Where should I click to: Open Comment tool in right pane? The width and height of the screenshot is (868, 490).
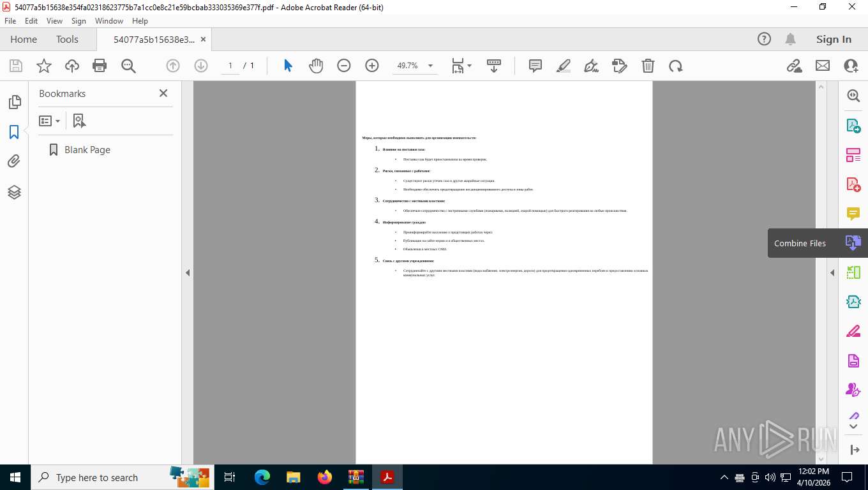click(x=853, y=214)
